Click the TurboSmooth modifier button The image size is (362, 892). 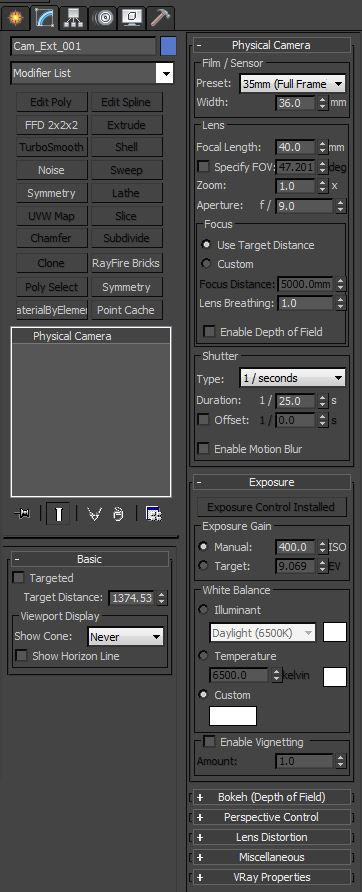pos(51,147)
